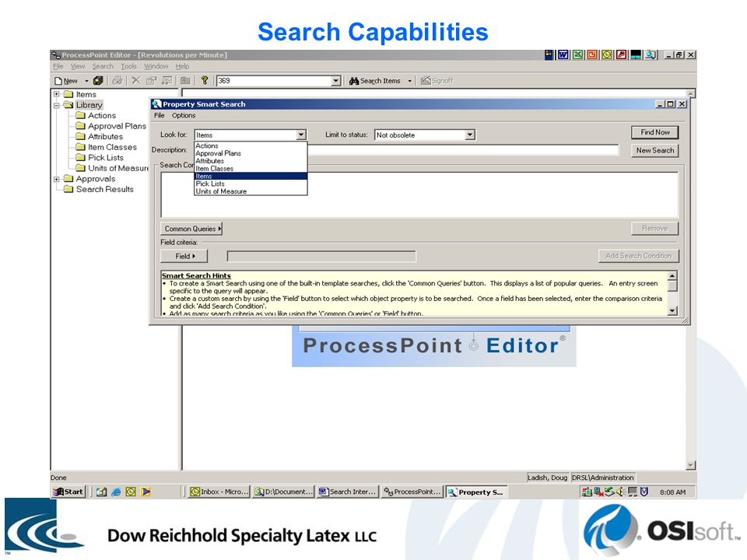Open the Search menu in ProcessPoint Editor
The image size is (747, 560).
103,66
